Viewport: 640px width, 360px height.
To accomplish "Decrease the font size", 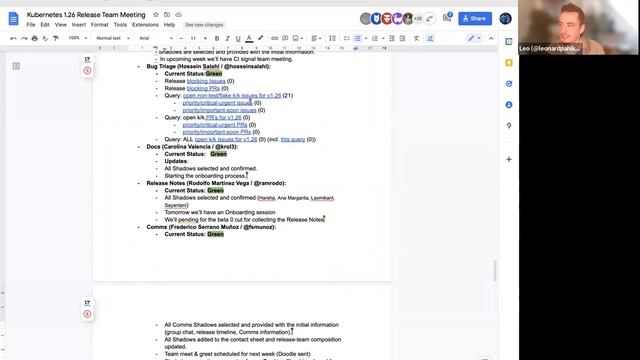I will click(181, 38).
